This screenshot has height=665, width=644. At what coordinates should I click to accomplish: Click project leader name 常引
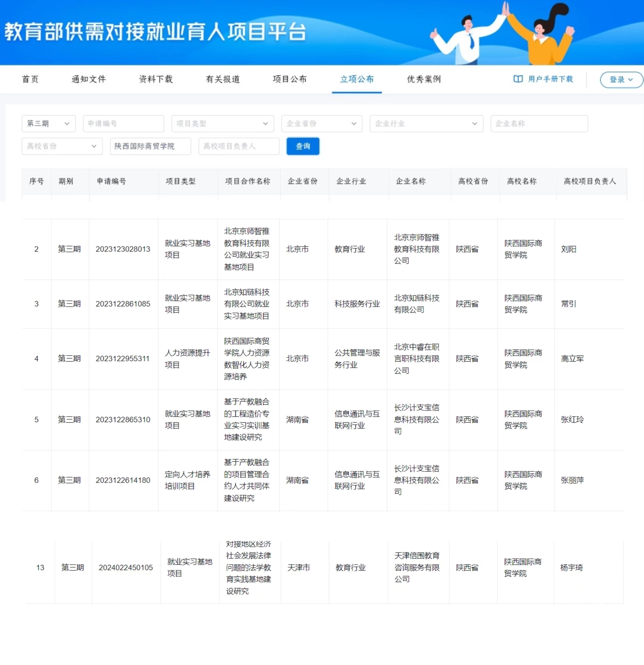click(569, 304)
